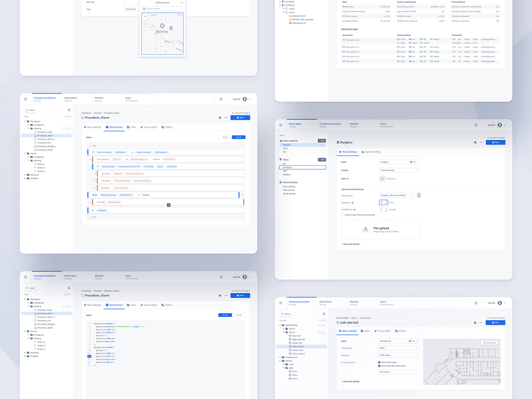
Task: Open the Target frame Plans dropdown
Action: pyautogui.click(x=398, y=348)
